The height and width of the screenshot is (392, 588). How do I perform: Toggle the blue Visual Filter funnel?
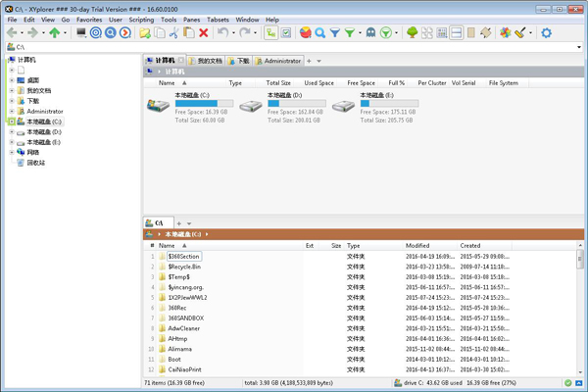(335, 33)
